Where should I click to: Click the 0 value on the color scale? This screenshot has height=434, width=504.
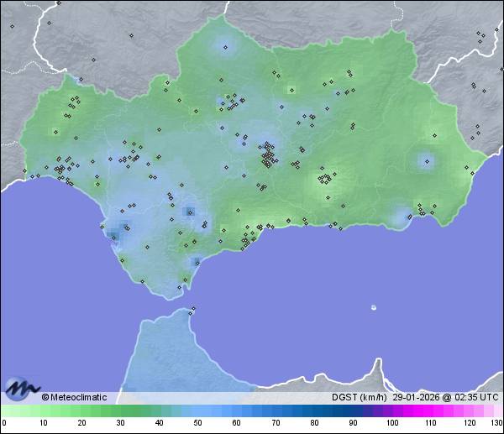[x=4, y=423]
